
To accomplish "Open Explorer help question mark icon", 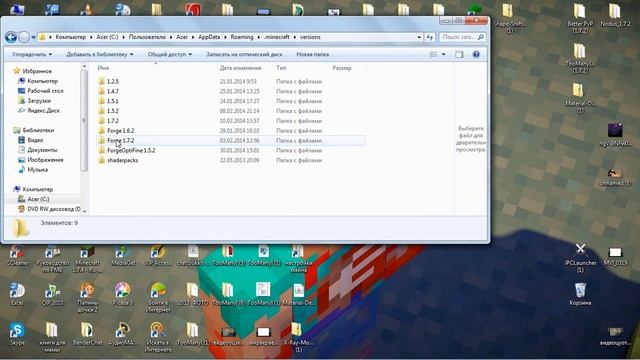I will click(x=476, y=54).
